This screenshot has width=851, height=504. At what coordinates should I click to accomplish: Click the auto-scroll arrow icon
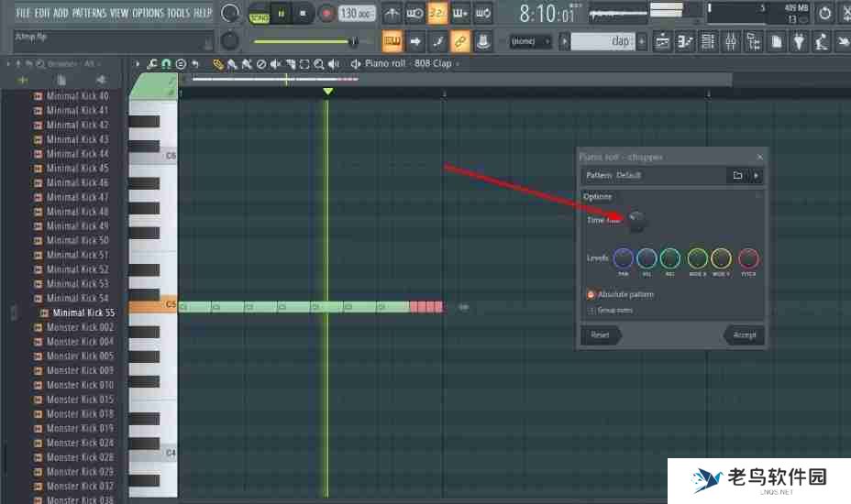pyautogui.click(x=415, y=41)
